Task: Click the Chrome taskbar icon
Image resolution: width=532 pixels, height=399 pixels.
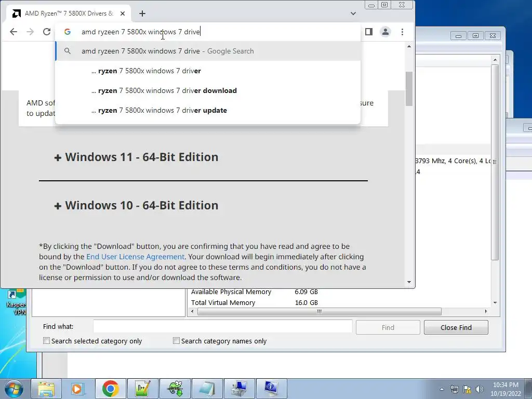Action: click(x=111, y=389)
